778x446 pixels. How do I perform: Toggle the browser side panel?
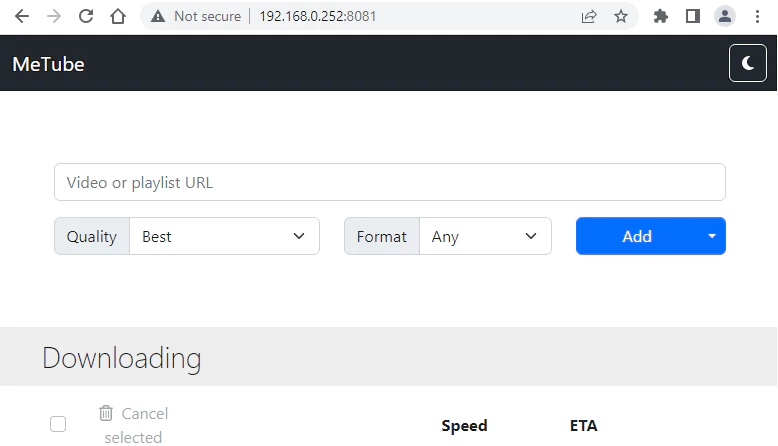point(692,16)
